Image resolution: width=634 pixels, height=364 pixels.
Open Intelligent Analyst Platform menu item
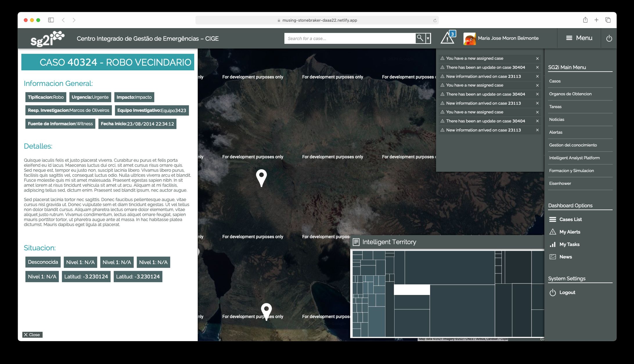(x=574, y=158)
